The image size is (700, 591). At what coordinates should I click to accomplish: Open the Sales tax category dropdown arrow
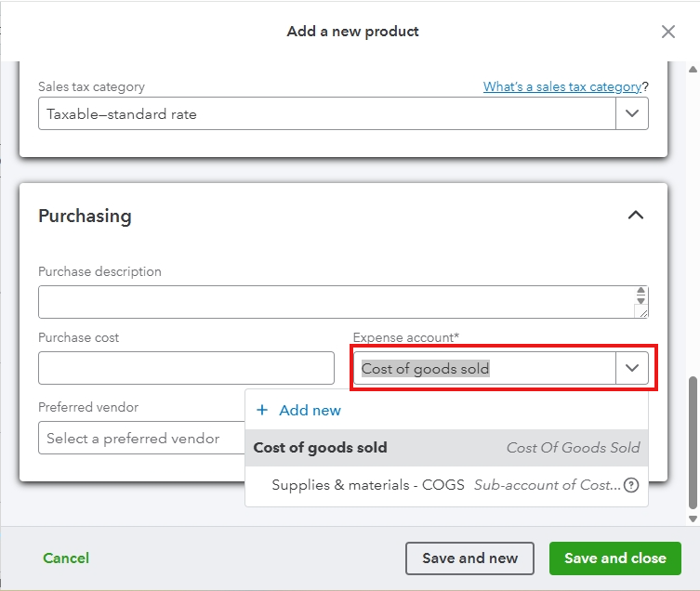(x=632, y=114)
